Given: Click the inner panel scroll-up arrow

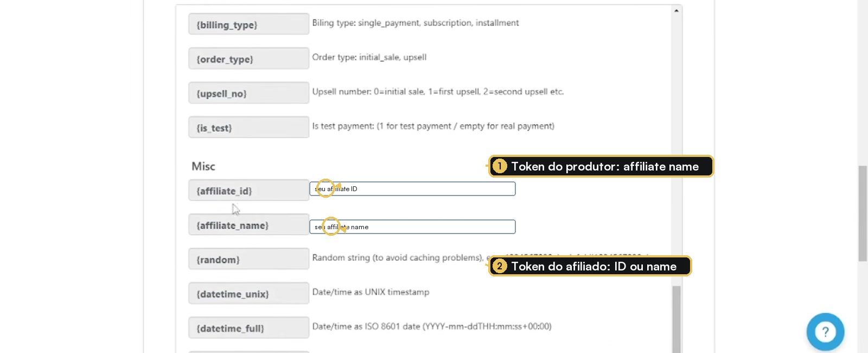Looking at the screenshot, I should pyautogui.click(x=676, y=10).
